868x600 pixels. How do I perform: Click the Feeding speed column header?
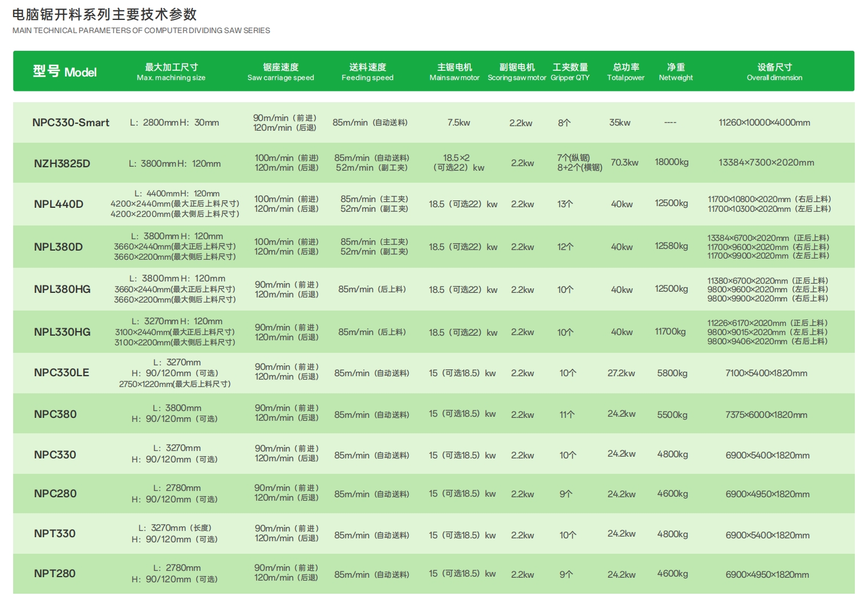pyautogui.click(x=368, y=72)
